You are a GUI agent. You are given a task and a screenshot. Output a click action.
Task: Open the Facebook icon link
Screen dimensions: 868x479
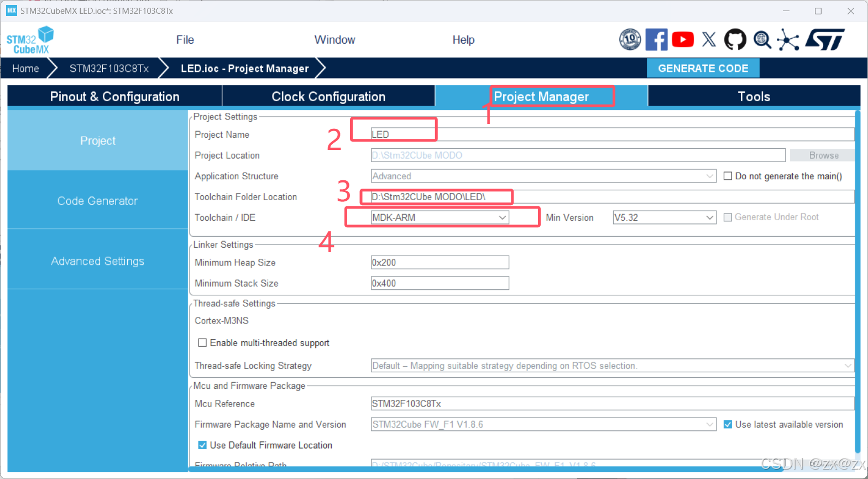[656, 39]
